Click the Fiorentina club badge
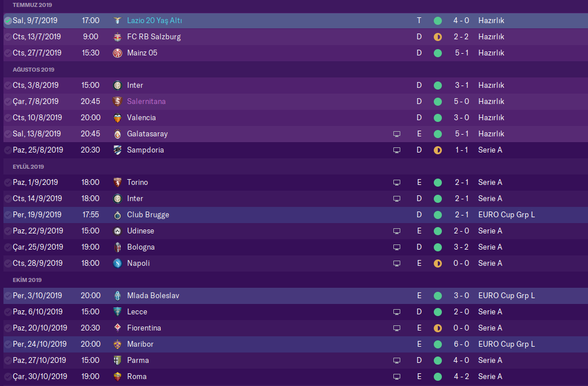 pyautogui.click(x=117, y=328)
